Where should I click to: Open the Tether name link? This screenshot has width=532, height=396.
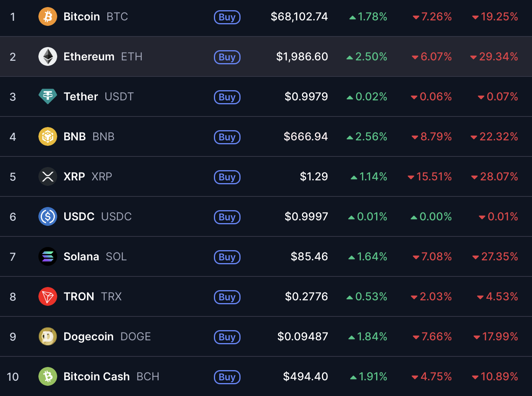81,97
